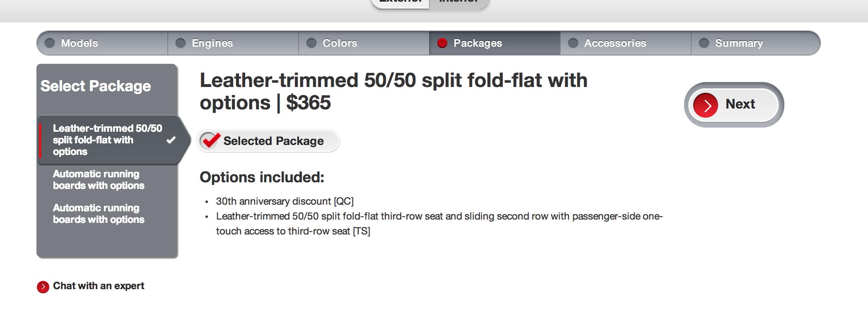Click the red Chat with an expert arrow icon
The image size is (868, 319).
click(x=43, y=287)
